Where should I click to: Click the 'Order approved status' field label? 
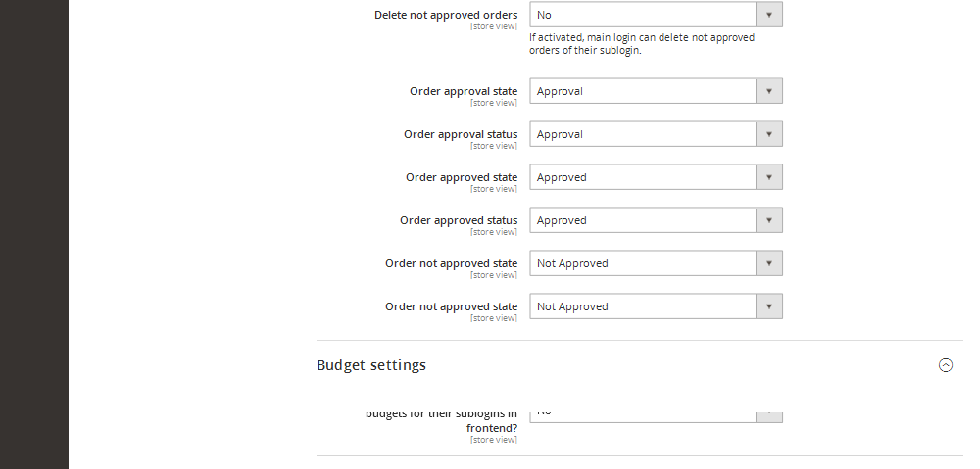coord(459,220)
